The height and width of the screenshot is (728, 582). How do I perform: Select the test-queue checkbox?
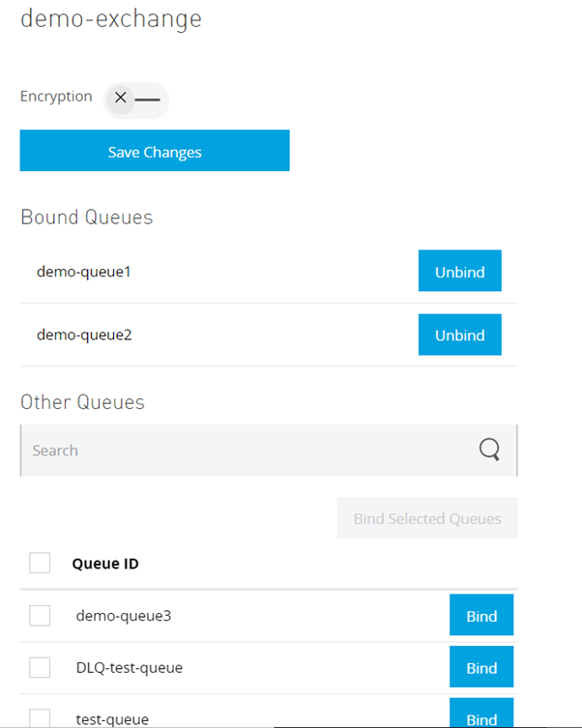coord(40,718)
